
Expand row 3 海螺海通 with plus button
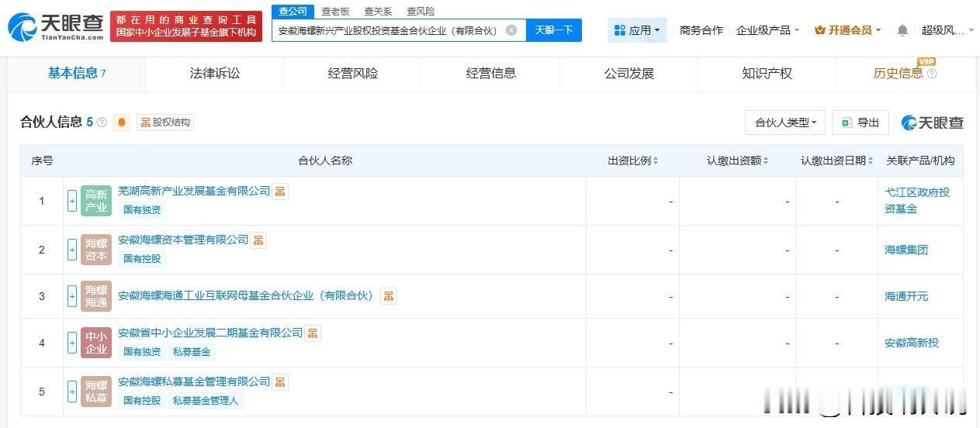pos(72,296)
